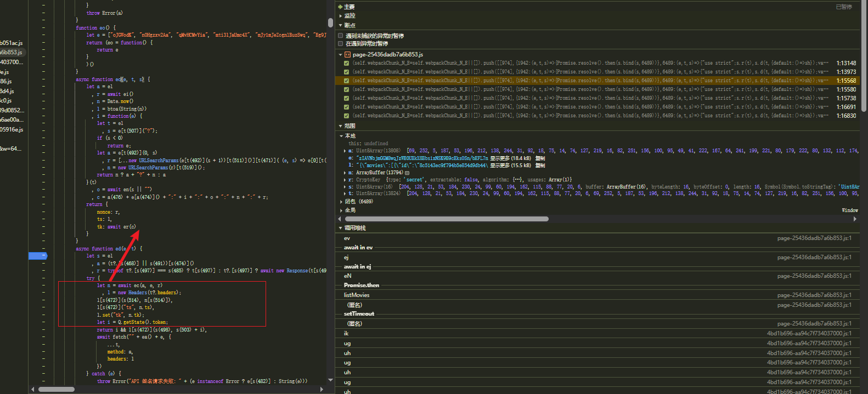The height and width of the screenshot is (394, 868).
Task: Toggle pause on caught exceptions checkbox
Action: [x=341, y=43]
